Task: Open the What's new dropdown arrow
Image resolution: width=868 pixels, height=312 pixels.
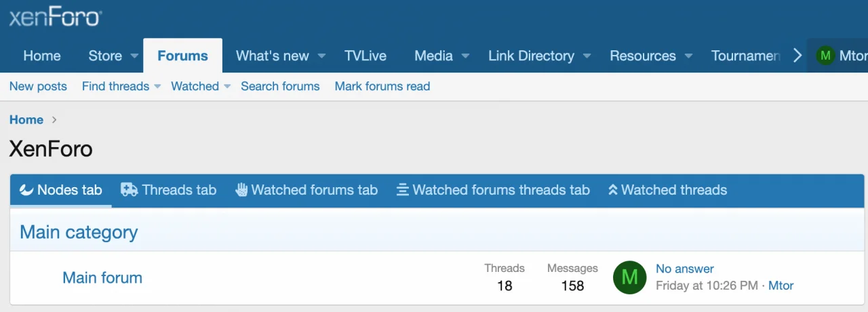Action: (x=321, y=56)
